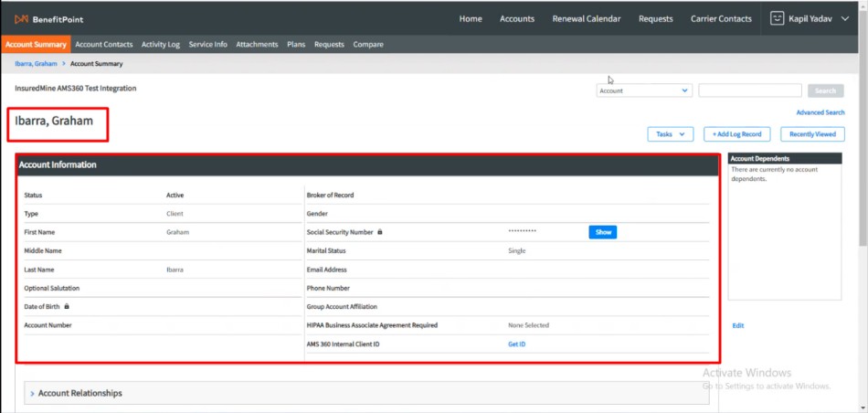868x413 pixels.
Task: Click the Search button
Action: 824,90
